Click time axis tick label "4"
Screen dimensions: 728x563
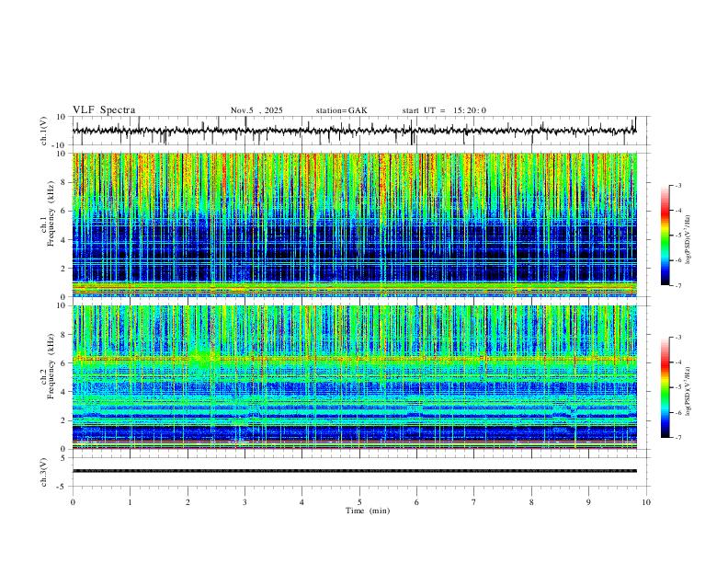pos(301,502)
